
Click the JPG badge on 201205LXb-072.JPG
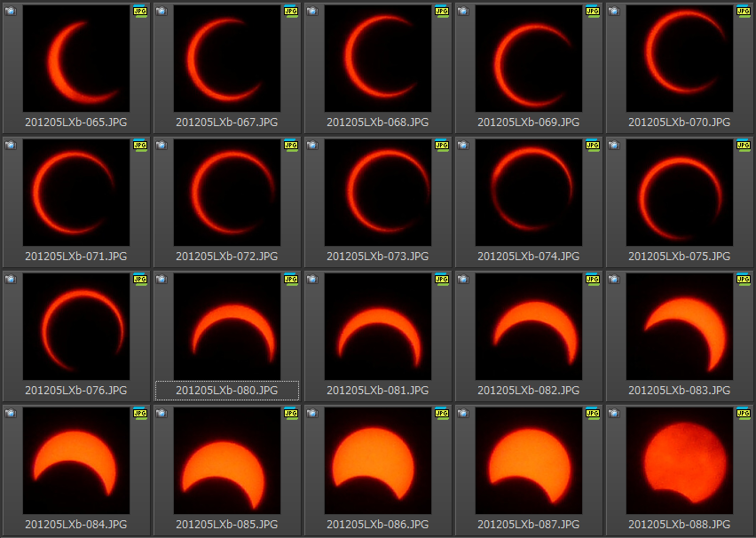291,146
